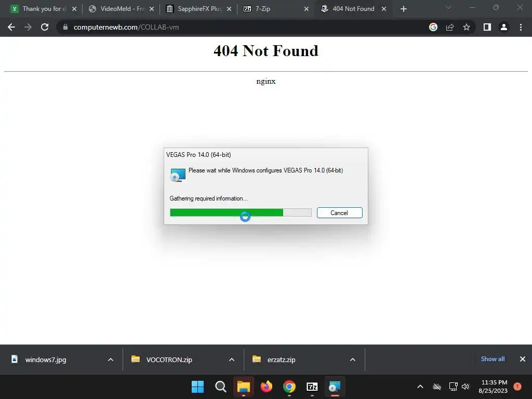Close the SapphireFX tab

point(229,9)
